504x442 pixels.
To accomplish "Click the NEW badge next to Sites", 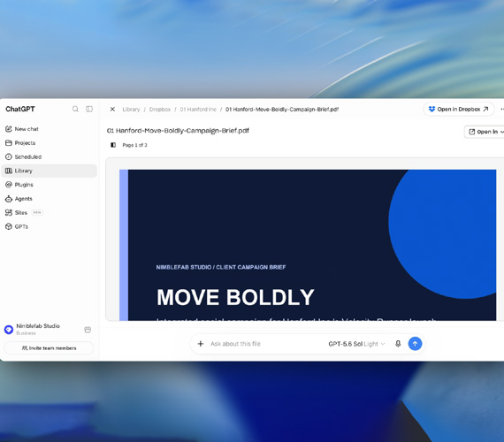I will coord(37,212).
